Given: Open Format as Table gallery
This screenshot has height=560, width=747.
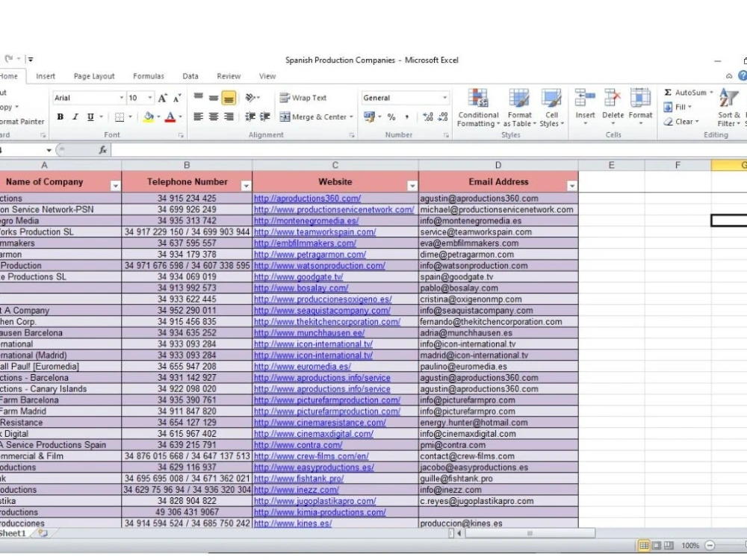Looking at the screenshot, I should point(519,108).
